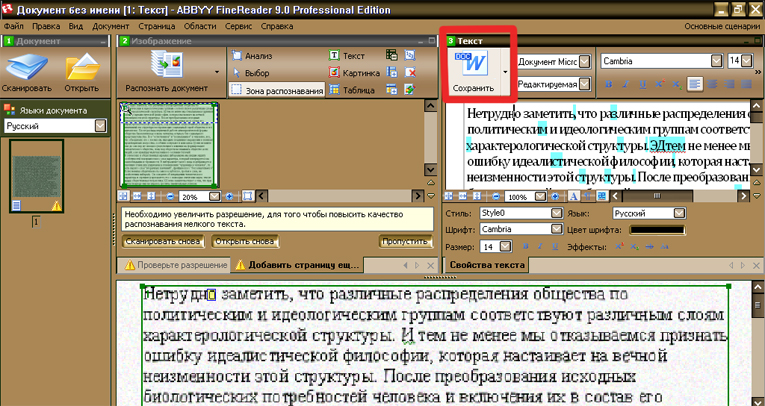
Task: Click Сканировать снова button
Action: tap(162, 241)
